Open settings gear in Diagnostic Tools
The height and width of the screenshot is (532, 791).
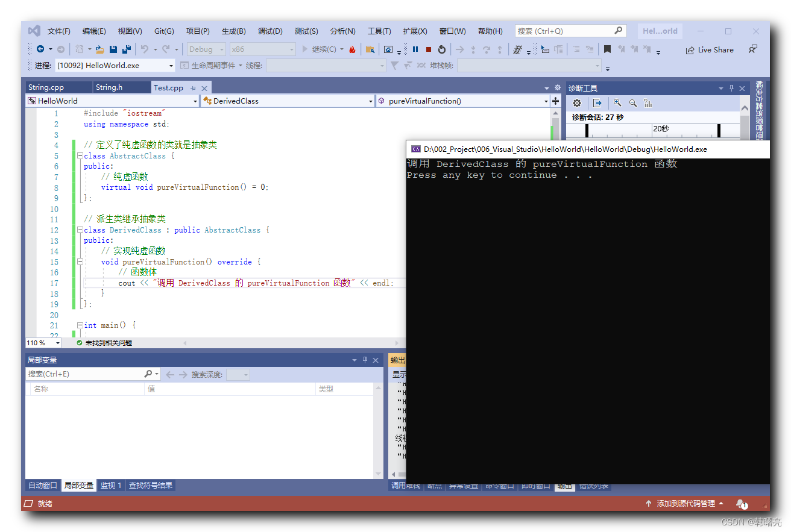pos(576,103)
